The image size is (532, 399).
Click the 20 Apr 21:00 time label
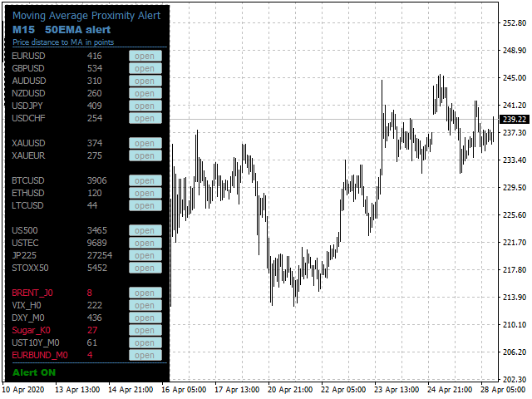click(290, 390)
